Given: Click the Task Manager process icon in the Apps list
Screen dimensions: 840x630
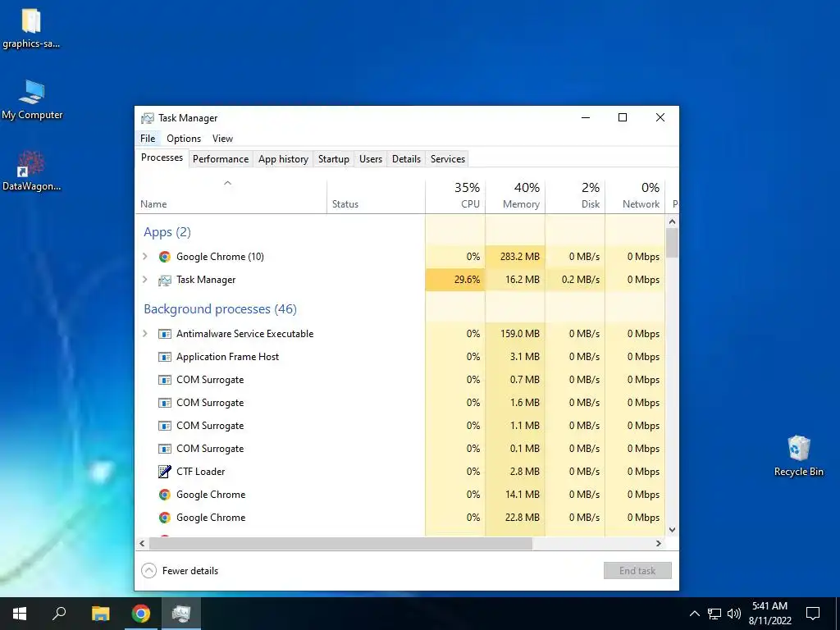Looking at the screenshot, I should click(x=164, y=280).
